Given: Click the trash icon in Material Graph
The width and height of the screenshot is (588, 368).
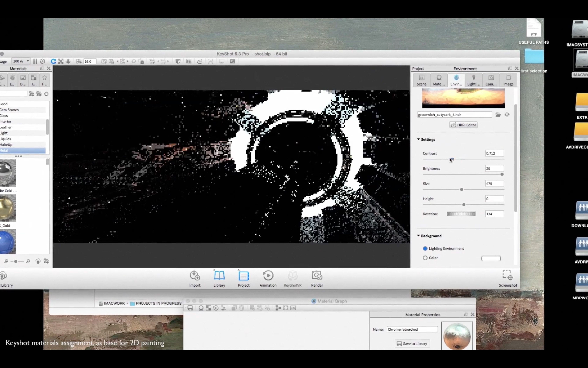Looking at the screenshot, I should pos(241,308).
